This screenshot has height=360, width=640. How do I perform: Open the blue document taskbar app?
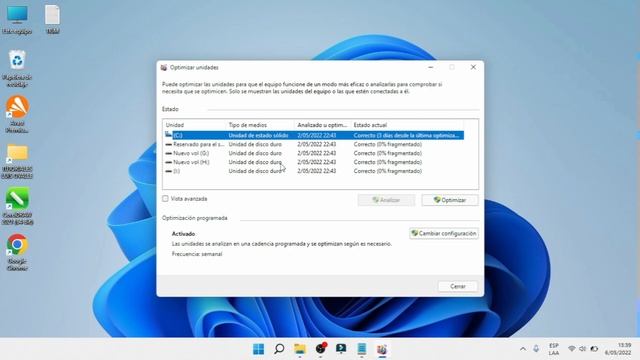(x=362, y=349)
